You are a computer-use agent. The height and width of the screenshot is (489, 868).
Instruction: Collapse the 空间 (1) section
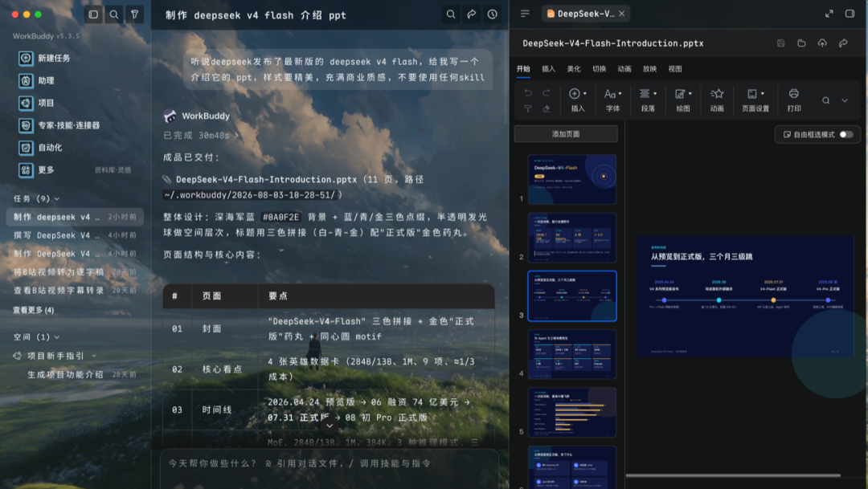click(x=36, y=337)
